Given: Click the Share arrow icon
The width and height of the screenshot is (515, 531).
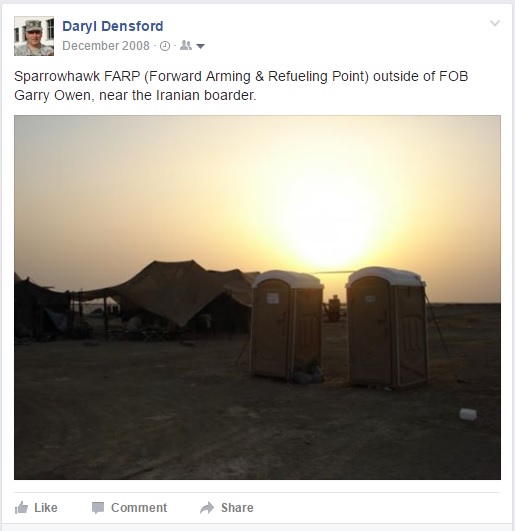Looking at the screenshot, I should (x=207, y=508).
